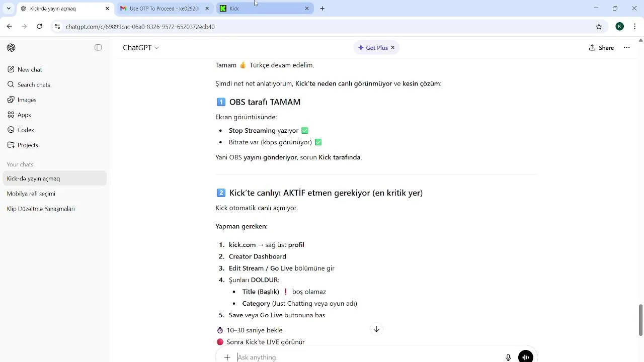Open Projects from the sidebar
Viewport: 644px width, 362px height.
tap(54, 145)
